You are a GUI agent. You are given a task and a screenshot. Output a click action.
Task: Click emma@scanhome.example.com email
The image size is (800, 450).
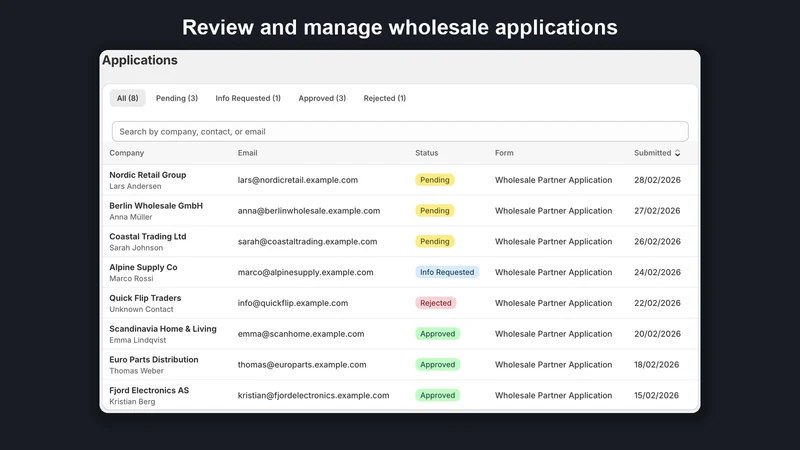[x=301, y=334]
